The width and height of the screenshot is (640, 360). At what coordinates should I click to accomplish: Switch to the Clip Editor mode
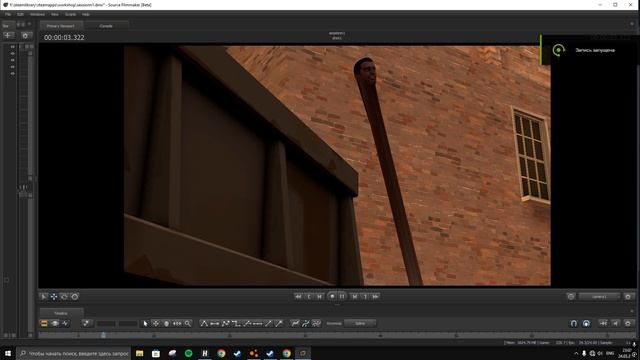[x=44, y=323]
